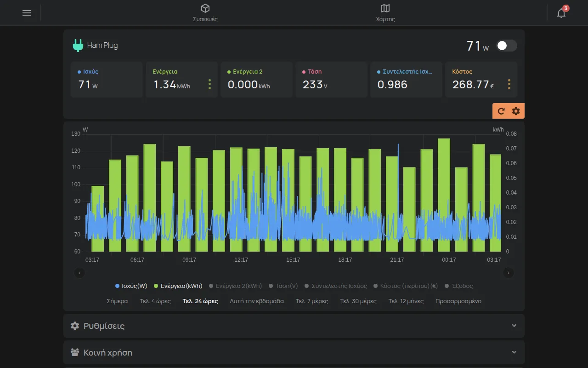Show Συντελεστής Ισχύος legend series
The height and width of the screenshot is (368, 588).
coord(336,286)
